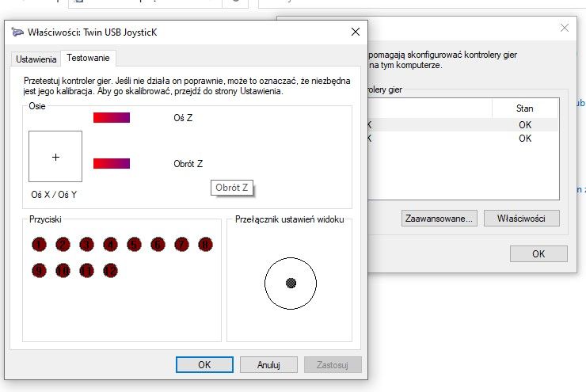This screenshot has height=392, width=586.
Task: Click button indicator 9
Action: click(x=40, y=270)
